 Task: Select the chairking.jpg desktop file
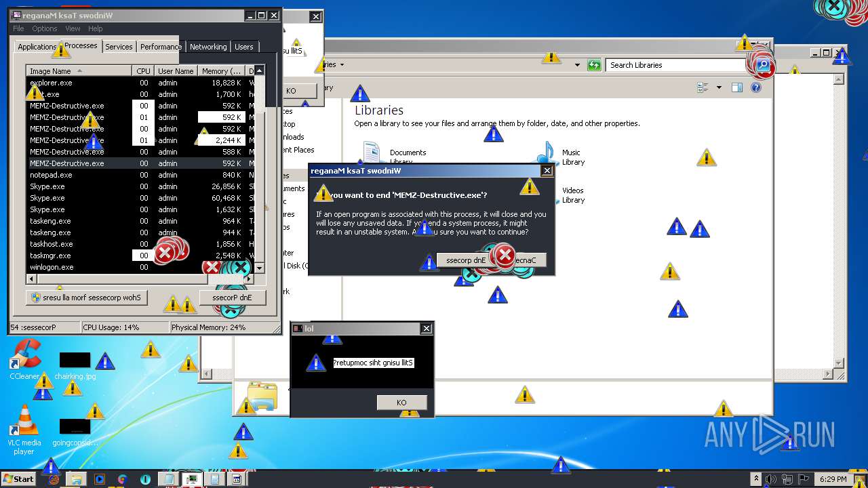(x=75, y=365)
